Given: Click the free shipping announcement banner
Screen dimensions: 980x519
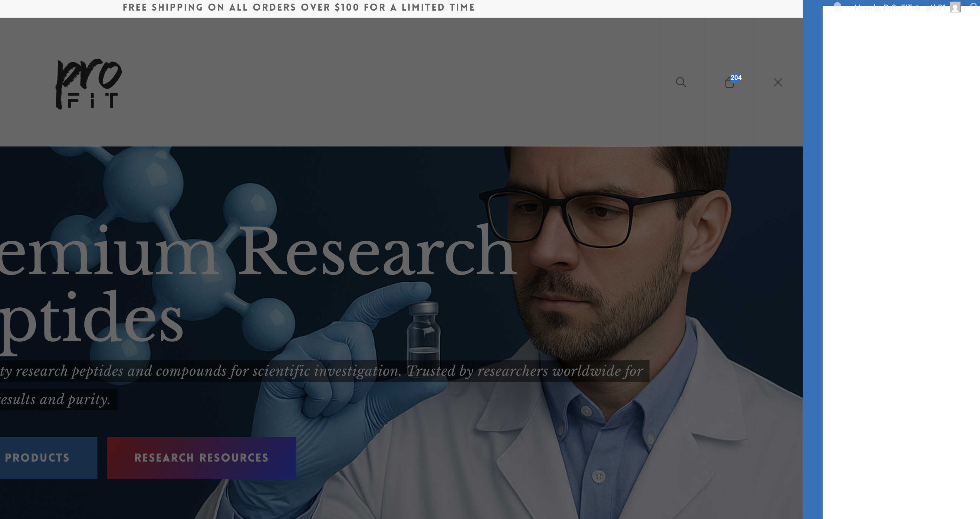Looking at the screenshot, I should (x=299, y=8).
